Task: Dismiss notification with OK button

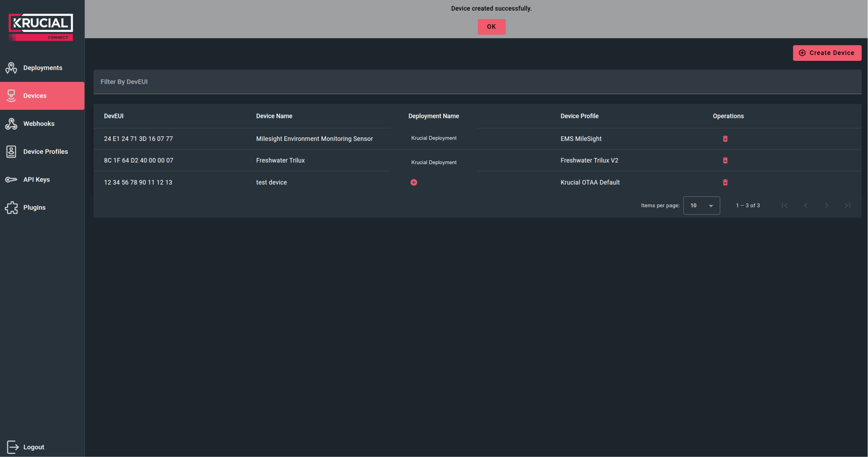Action: (x=491, y=27)
